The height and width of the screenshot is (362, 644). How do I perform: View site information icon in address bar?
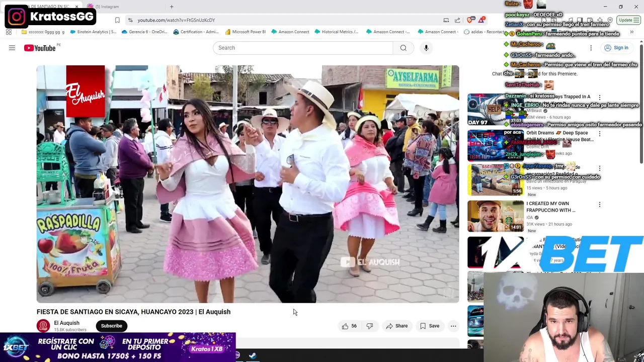130,20
